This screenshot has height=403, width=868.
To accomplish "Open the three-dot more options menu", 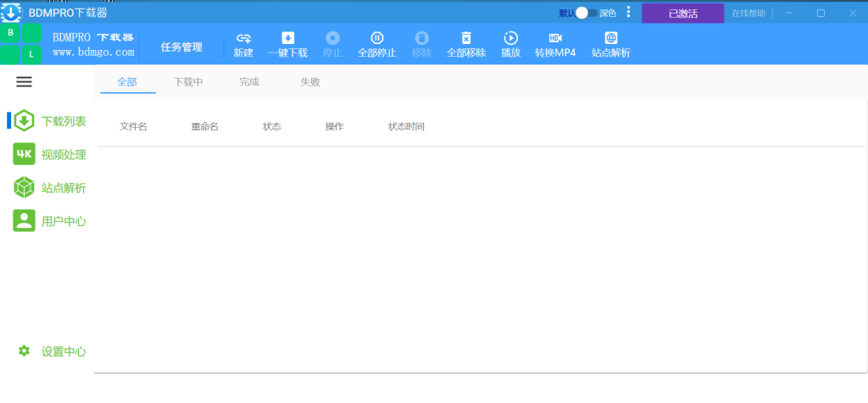I will click(628, 12).
